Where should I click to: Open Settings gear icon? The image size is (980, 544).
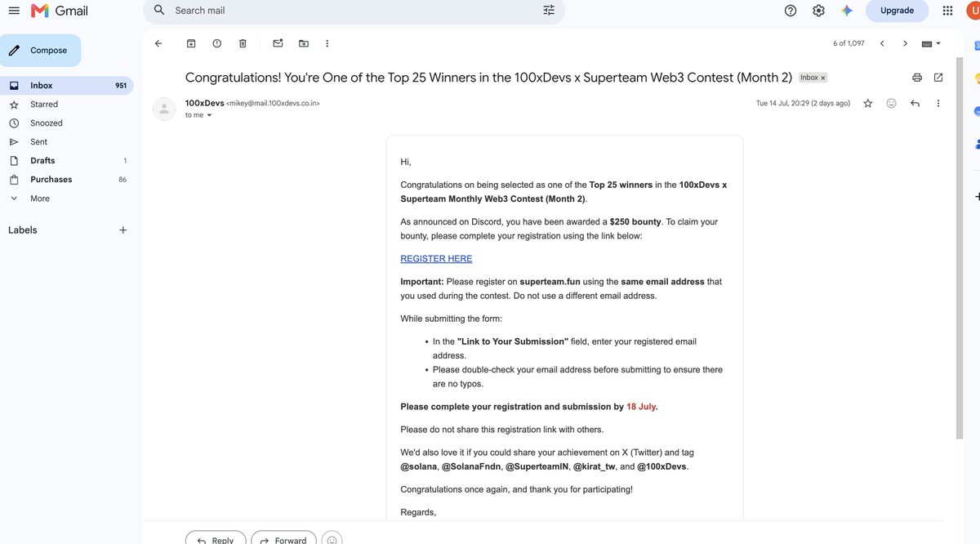pos(818,11)
